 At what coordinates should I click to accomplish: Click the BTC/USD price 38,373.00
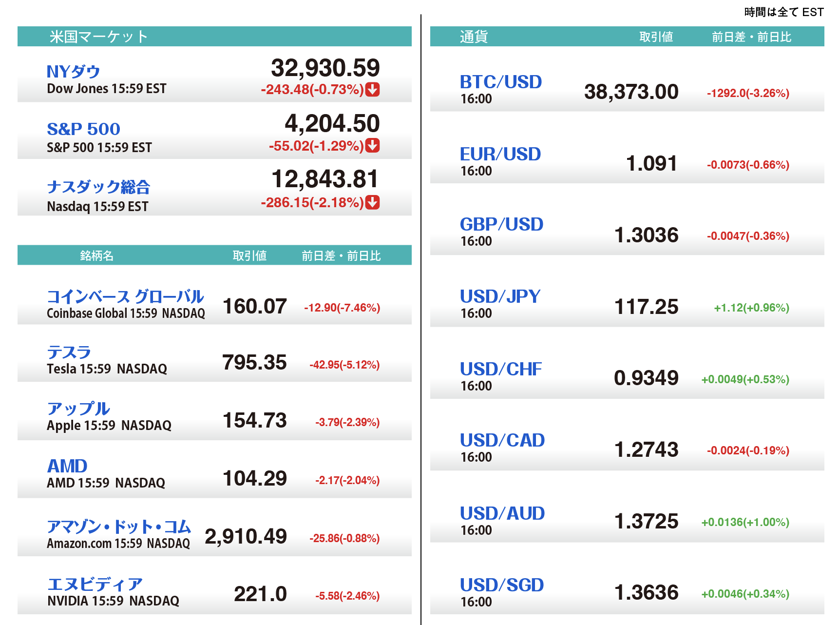(x=631, y=92)
